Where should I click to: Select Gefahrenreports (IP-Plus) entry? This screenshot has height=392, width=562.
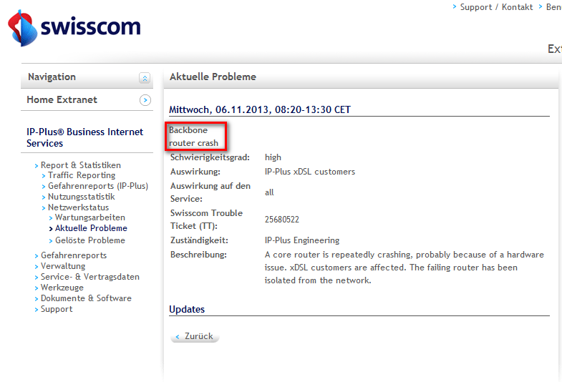point(97,186)
